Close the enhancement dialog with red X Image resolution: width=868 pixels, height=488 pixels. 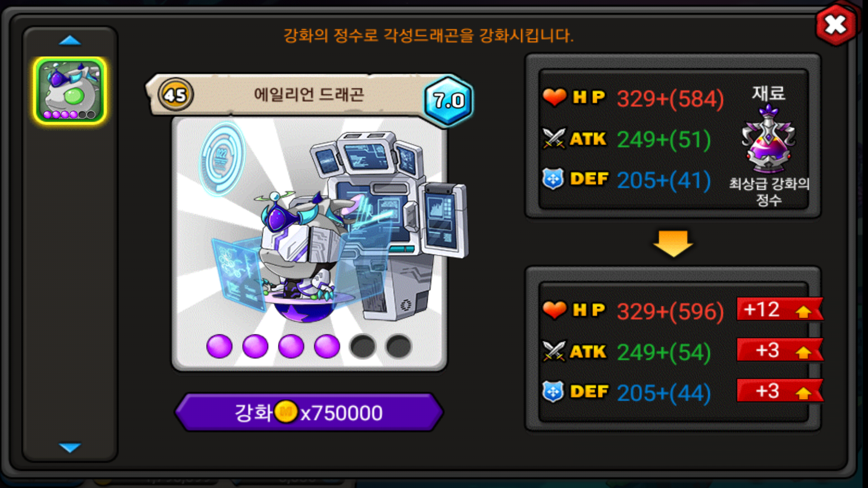(835, 24)
